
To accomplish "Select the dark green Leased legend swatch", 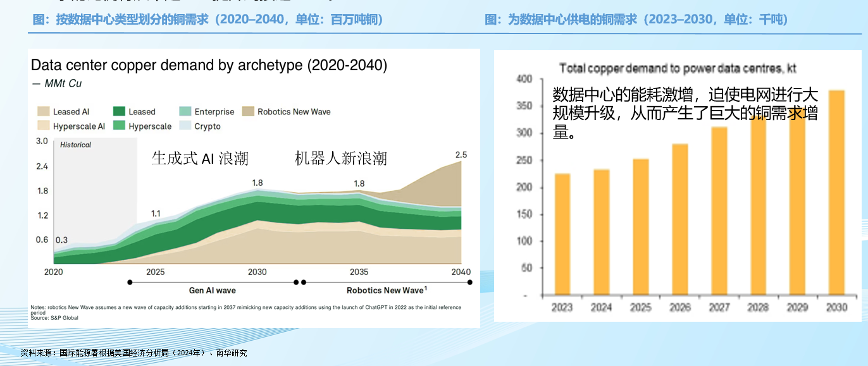I will [119, 112].
